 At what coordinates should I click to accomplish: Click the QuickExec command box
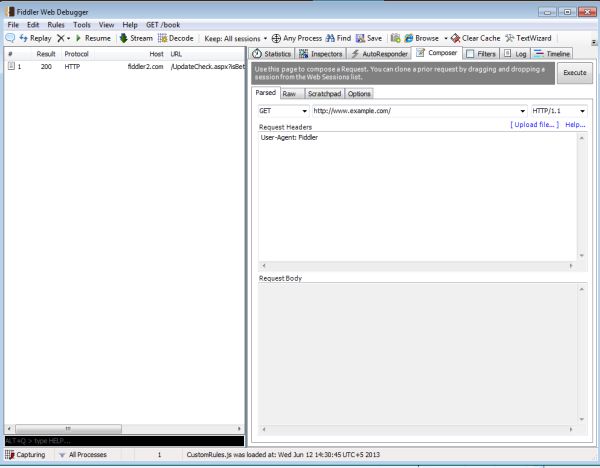pos(124,441)
